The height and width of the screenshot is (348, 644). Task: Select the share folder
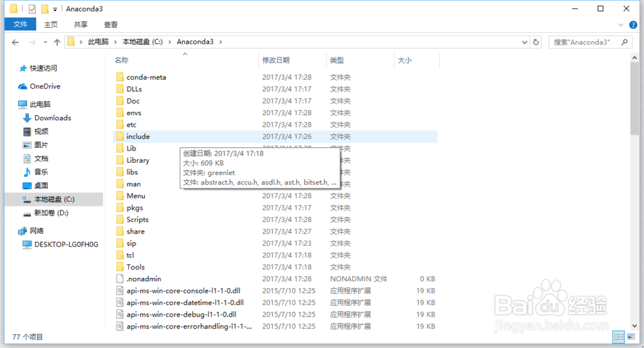tap(135, 232)
